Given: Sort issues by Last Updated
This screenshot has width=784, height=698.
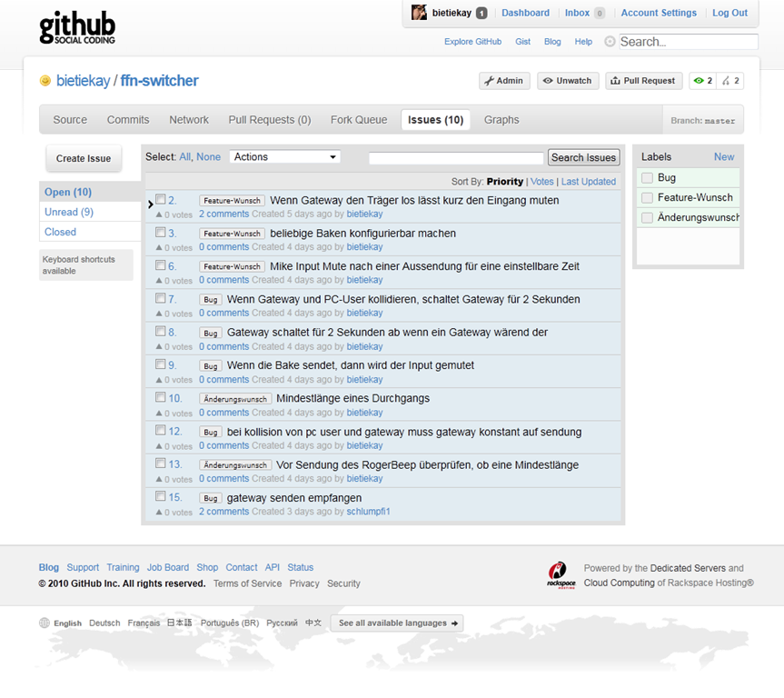Looking at the screenshot, I should click(589, 182).
